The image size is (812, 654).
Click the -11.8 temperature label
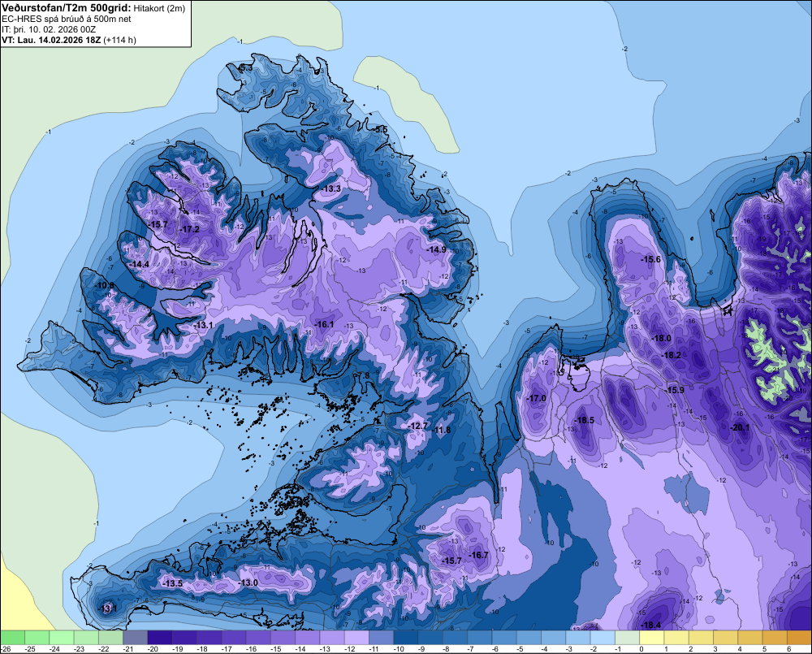pos(441,430)
